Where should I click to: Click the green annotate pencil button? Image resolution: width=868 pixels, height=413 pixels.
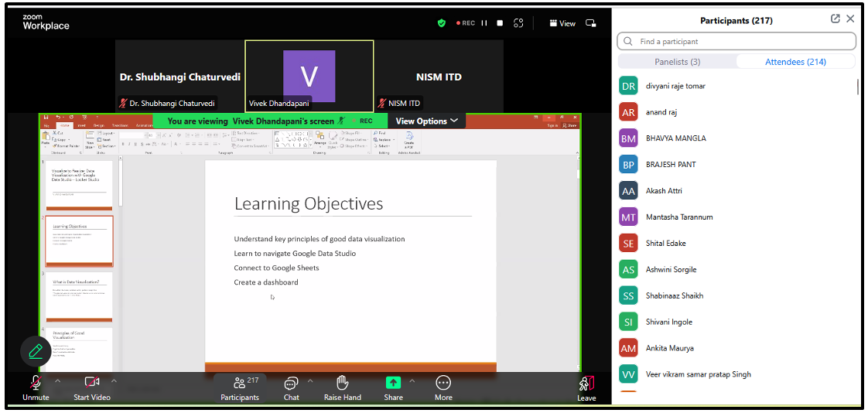[36, 351]
